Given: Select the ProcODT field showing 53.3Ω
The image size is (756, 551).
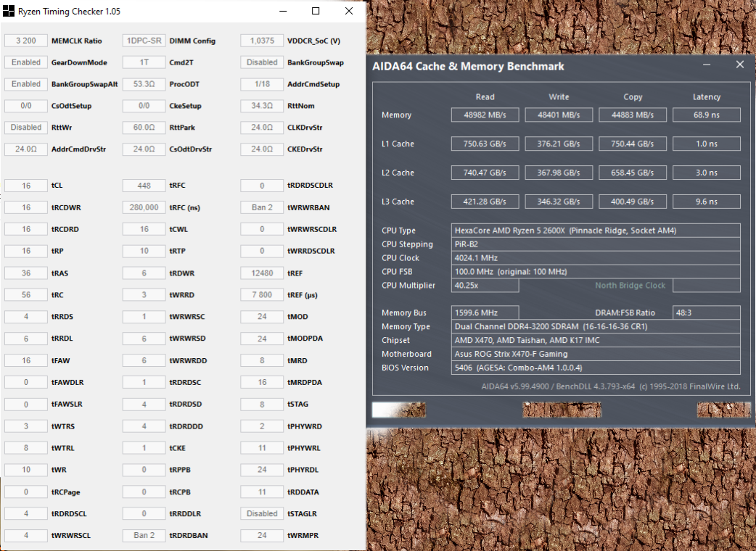Looking at the screenshot, I should click(x=144, y=84).
